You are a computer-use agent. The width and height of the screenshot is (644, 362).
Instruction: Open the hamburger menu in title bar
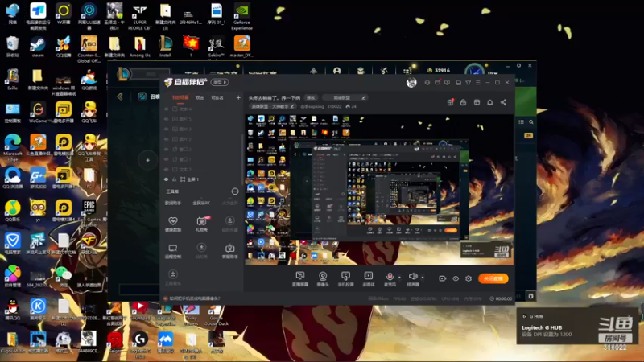coord(477,83)
